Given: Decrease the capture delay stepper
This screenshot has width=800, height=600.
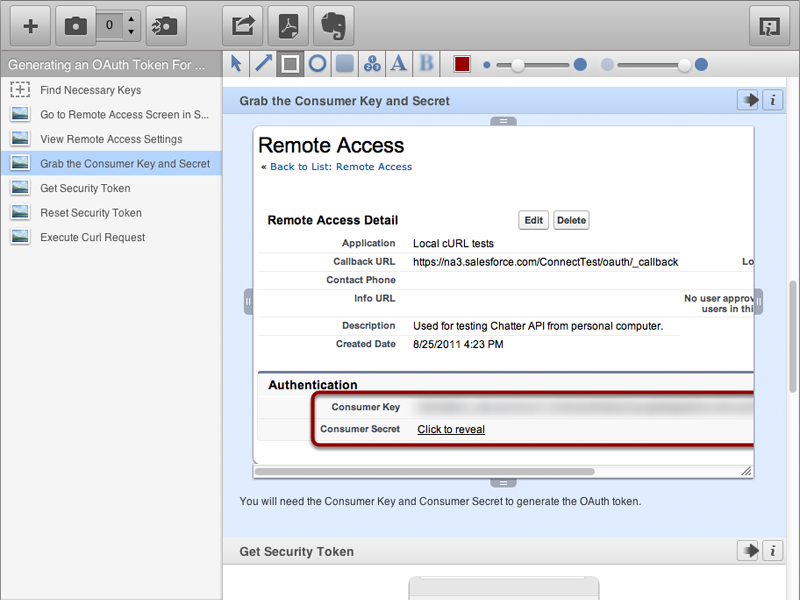Looking at the screenshot, I should click(x=131, y=32).
